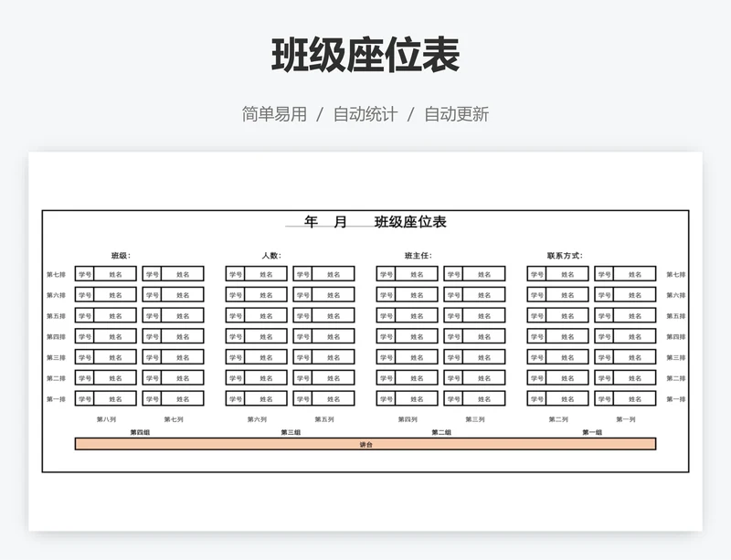Click 第四排 row label next to 第八列 seats
The image size is (731, 560).
click(56, 337)
